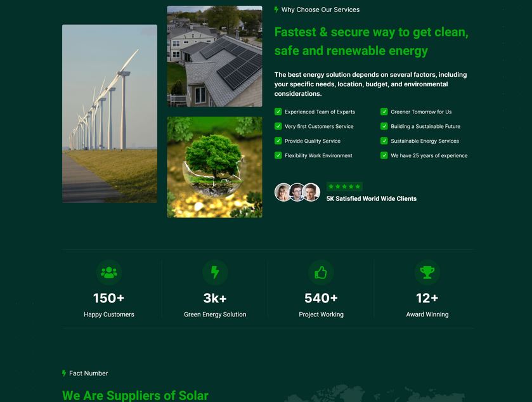Click the Greener Tomorrow for Us text

coord(421,112)
